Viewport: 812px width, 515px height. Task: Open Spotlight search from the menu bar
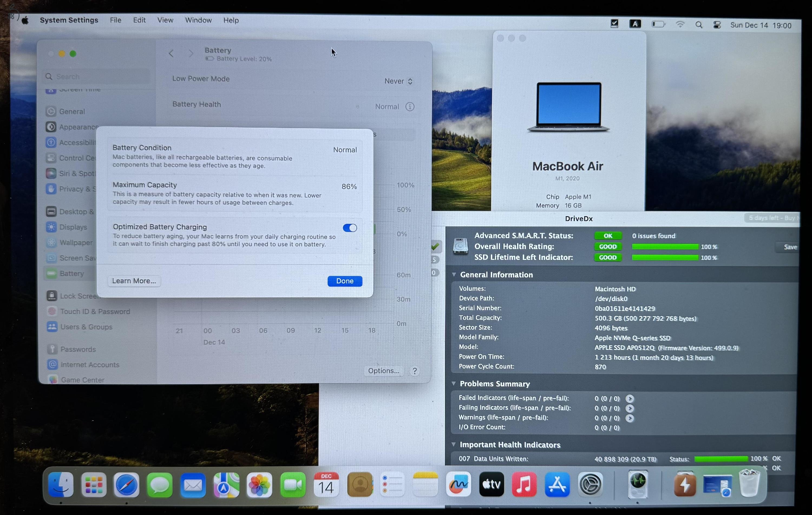[x=699, y=25]
